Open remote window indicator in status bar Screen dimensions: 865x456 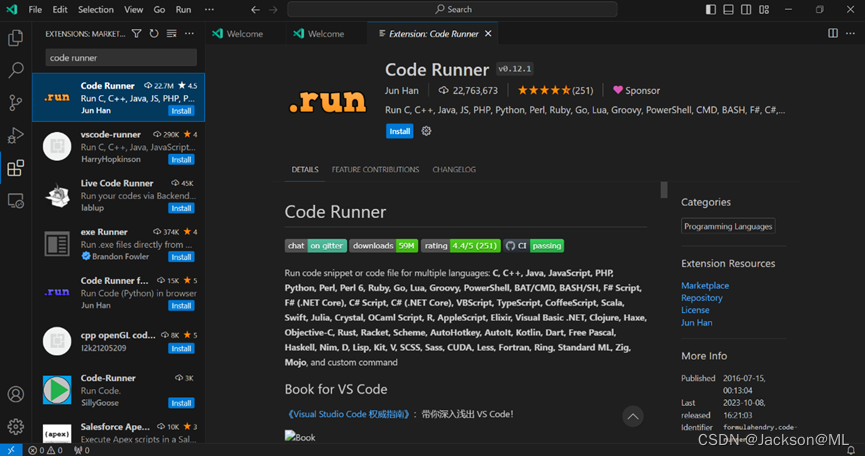tap(11, 450)
